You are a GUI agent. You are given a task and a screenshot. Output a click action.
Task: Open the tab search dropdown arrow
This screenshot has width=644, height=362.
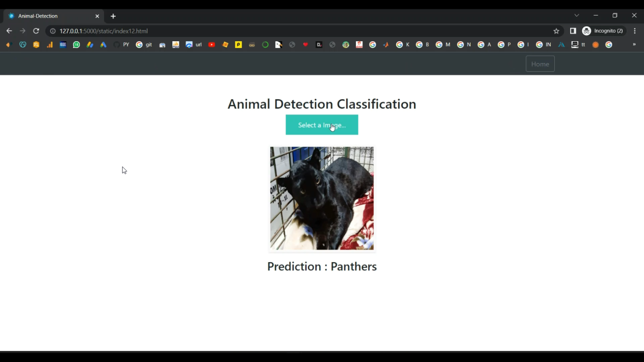577,15
